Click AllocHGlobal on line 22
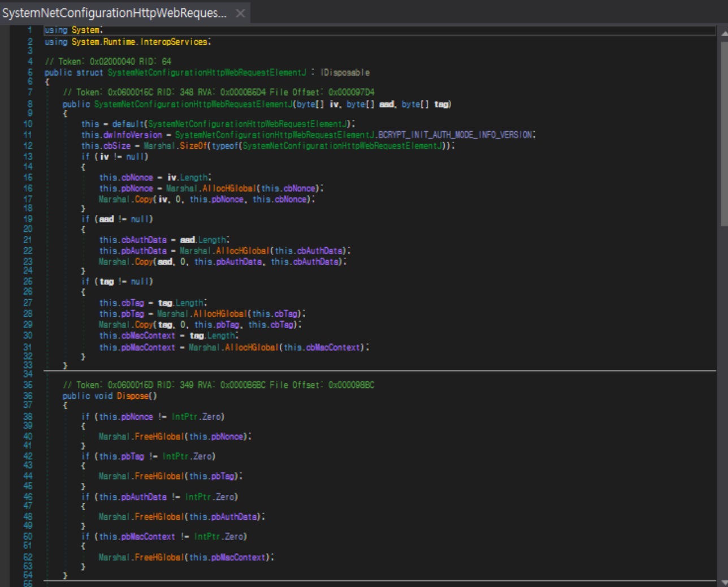The height and width of the screenshot is (587, 728). [x=243, y=251]
